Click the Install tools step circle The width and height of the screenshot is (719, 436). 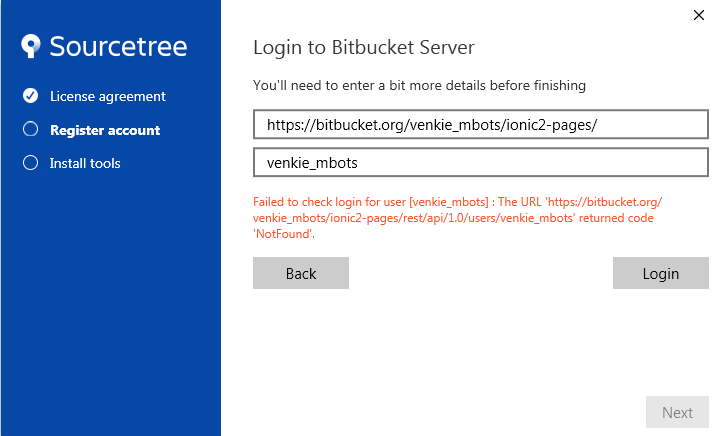pos(30,162)
